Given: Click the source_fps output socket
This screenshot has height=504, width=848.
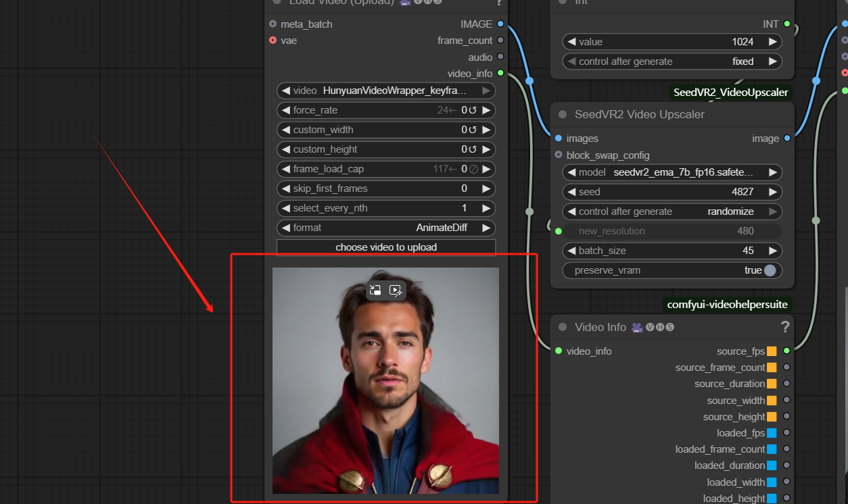Looking at the screenshot, I should (786, 351).
